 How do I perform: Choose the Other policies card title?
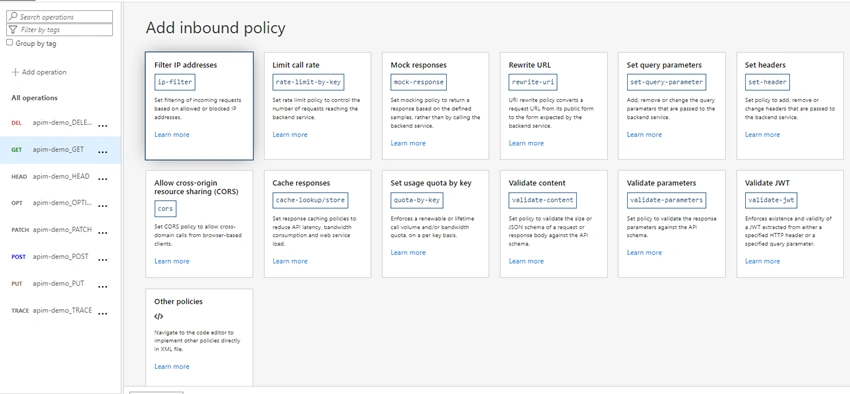point(178,301)
